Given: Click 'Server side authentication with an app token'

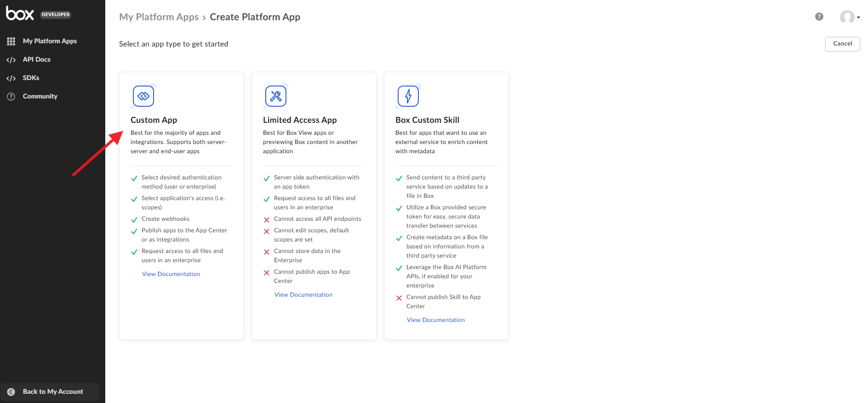Looking at the screenshot, I should (x=317, y=182).
